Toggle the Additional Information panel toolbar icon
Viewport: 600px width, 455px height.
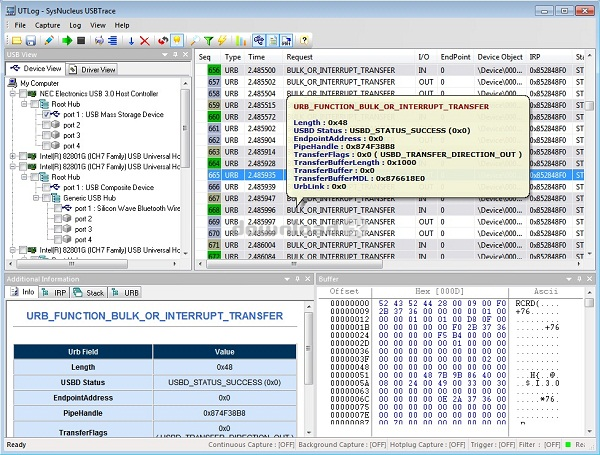point(273,40)
